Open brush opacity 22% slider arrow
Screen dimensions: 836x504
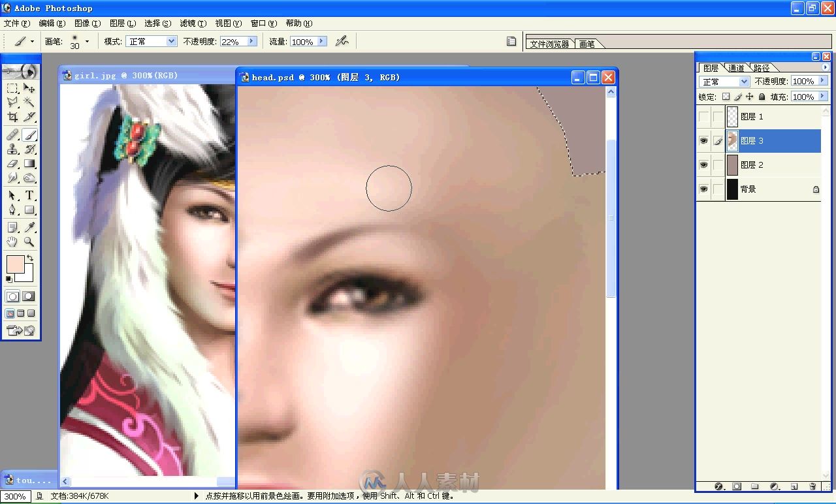[x=252, y=41]
